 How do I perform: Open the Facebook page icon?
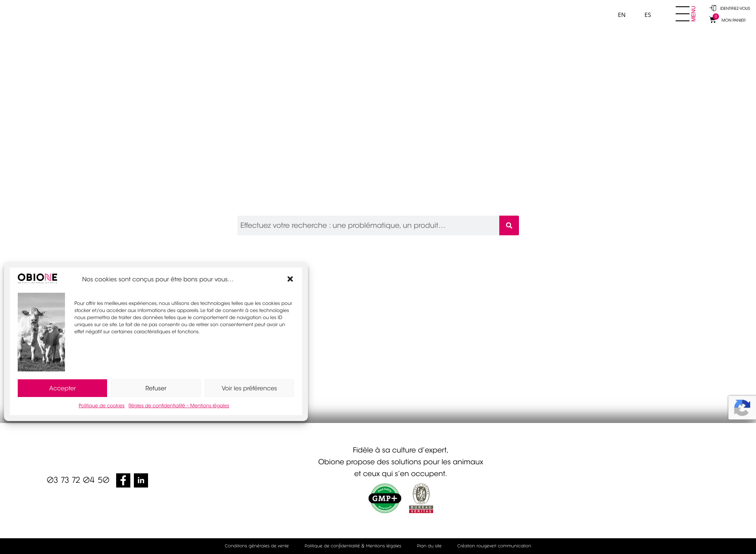click(123, 480)
